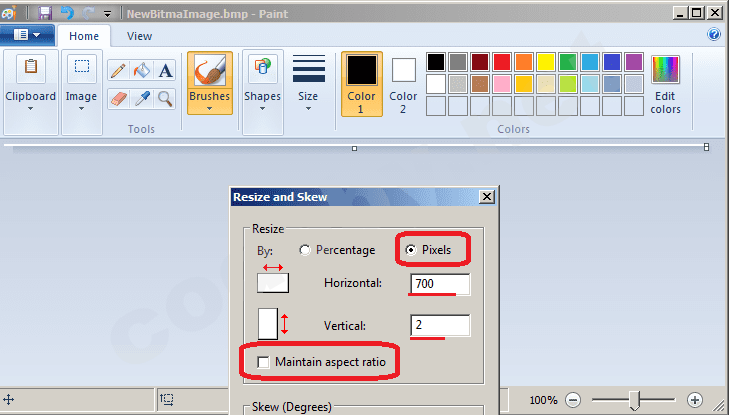Screen dimensions: 729x415
Task: Click the Clipboard paste icon
Action: click(31, 69)
